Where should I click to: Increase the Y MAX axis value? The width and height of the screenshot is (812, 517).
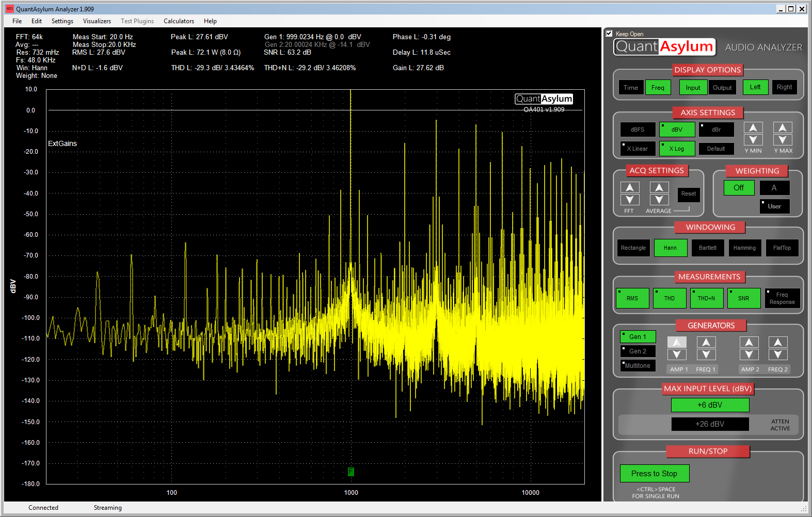click(x=783, y=127)
